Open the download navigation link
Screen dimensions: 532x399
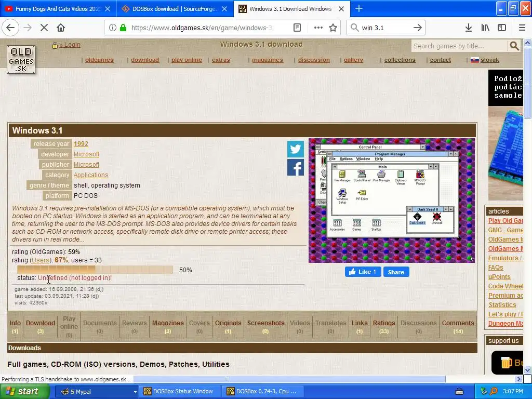[x=145, y=60]
